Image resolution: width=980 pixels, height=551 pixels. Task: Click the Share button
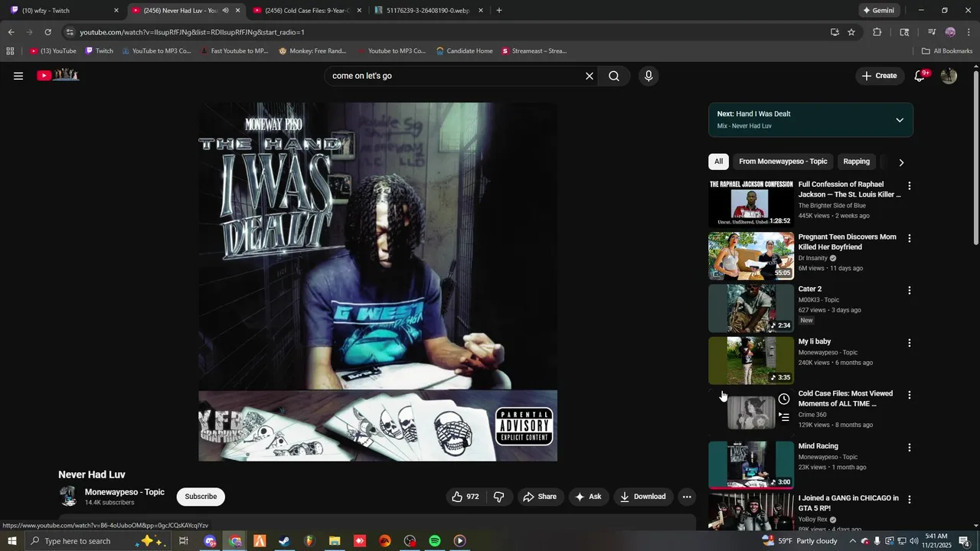(x=540, y=497)
